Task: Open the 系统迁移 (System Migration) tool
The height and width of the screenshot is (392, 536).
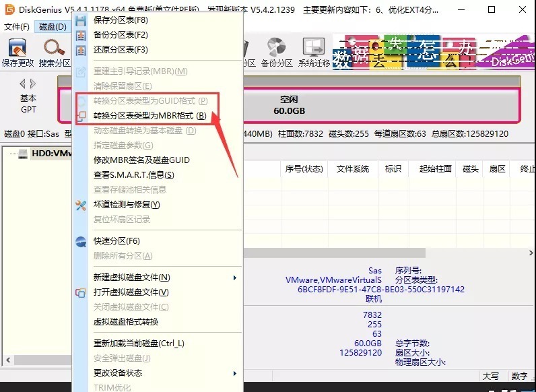Action: tap(314, 48)
